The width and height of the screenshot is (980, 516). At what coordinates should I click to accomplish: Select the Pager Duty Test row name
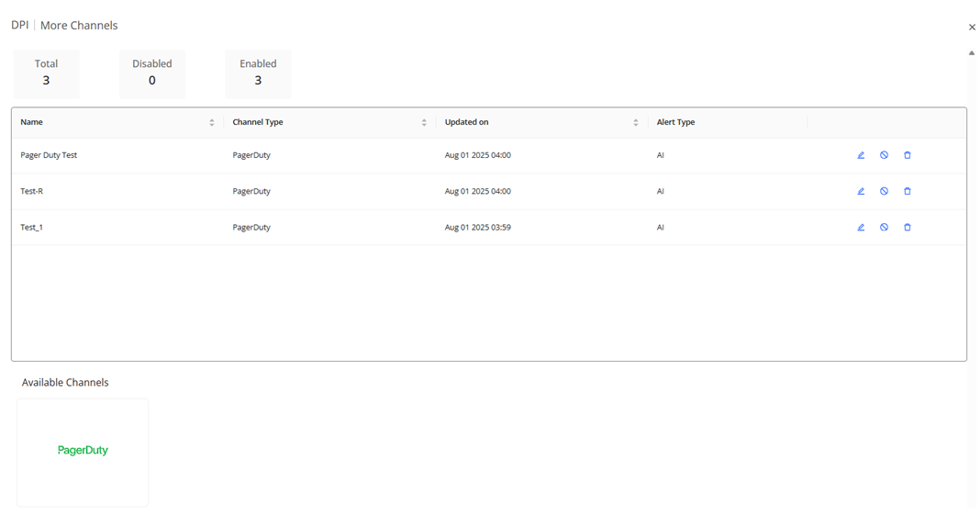(49, 155)
